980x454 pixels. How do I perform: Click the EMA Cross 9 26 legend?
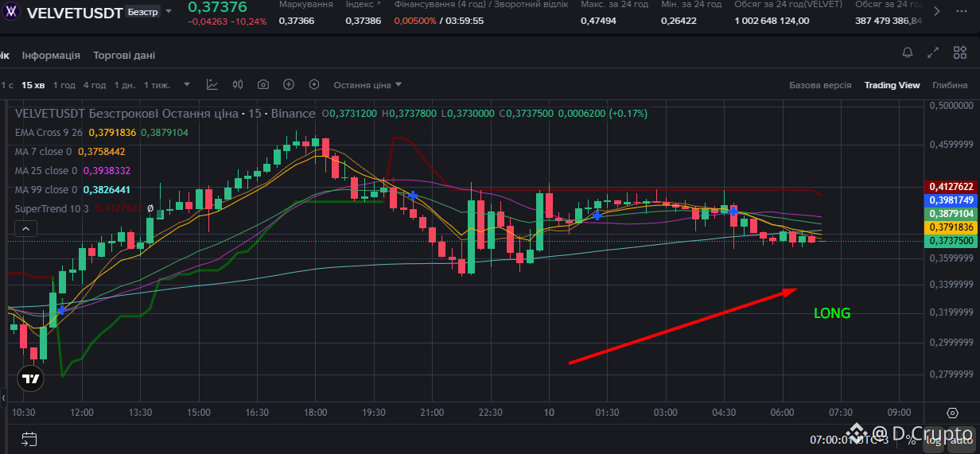49,132
